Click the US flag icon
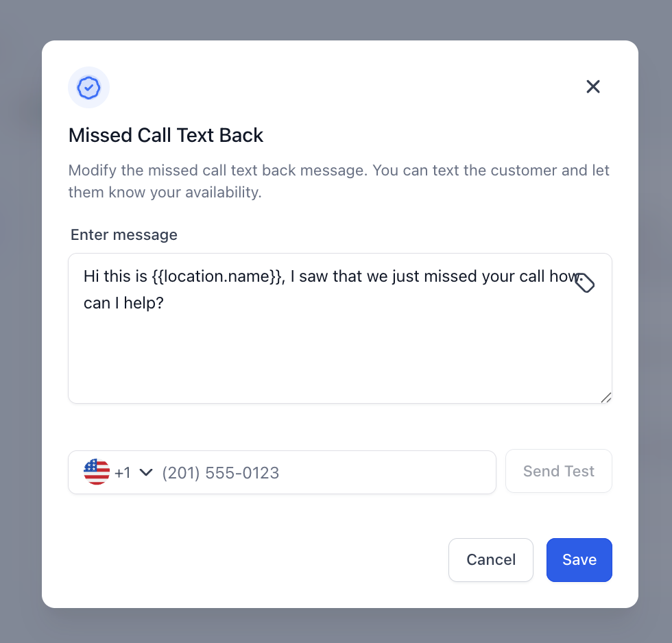Screen dimensions: 672x643 97,472
